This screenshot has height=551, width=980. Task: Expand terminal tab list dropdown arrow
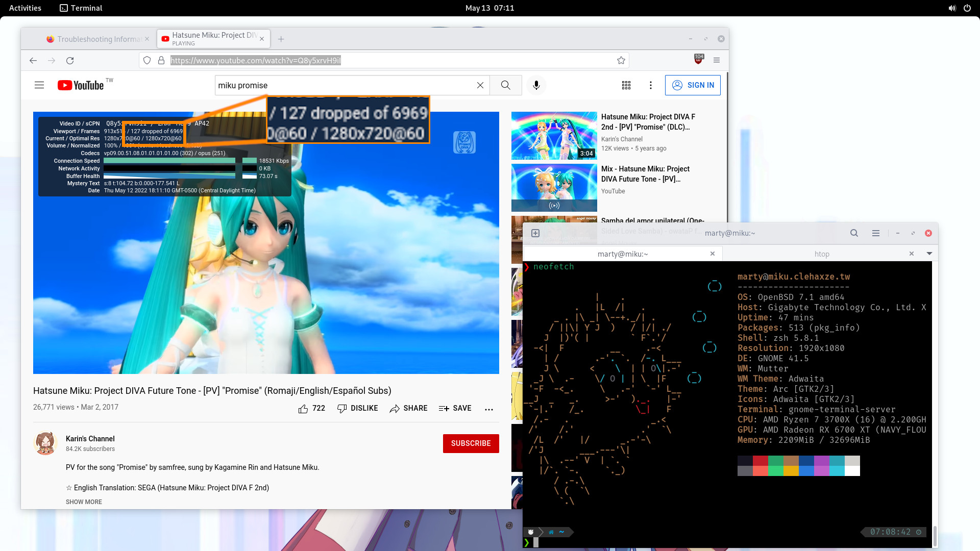[x=929, y=254]
